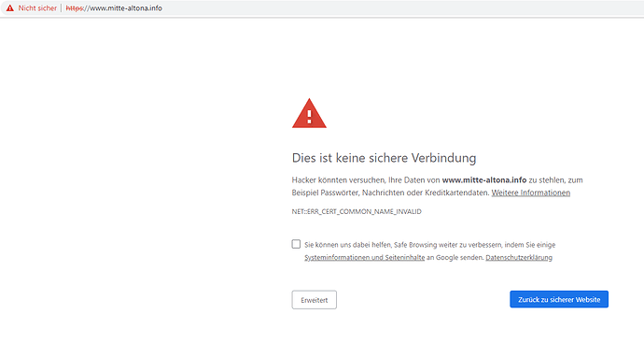Click "Zurück zu sicherer Website" button
This screenshot has height=357, width=644.
(559, 299)
